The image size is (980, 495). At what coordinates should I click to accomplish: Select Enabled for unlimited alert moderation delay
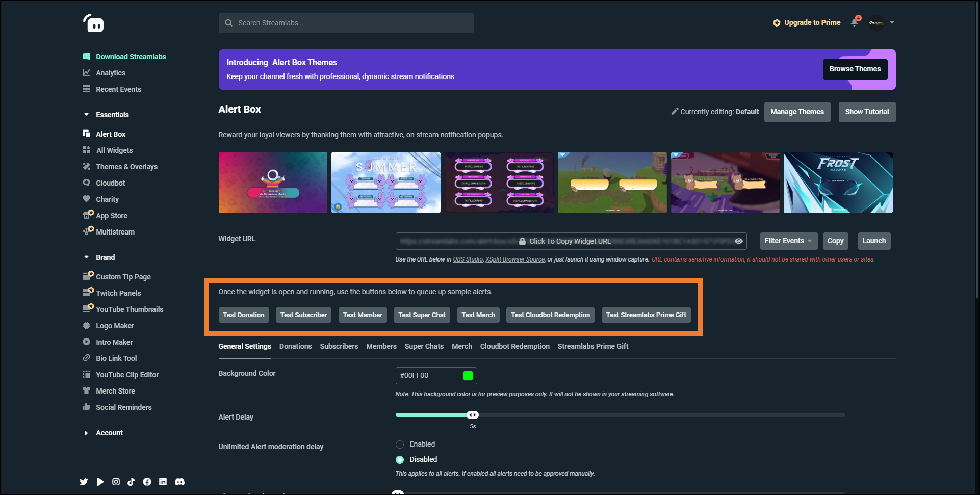pos(400,445)
